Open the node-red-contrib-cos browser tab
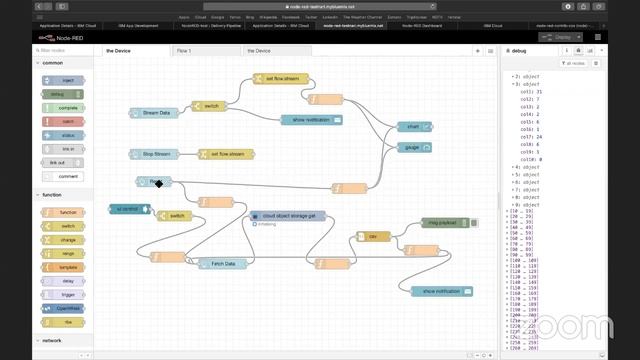This screenshot has height=360, width=640. coord(564,25)
